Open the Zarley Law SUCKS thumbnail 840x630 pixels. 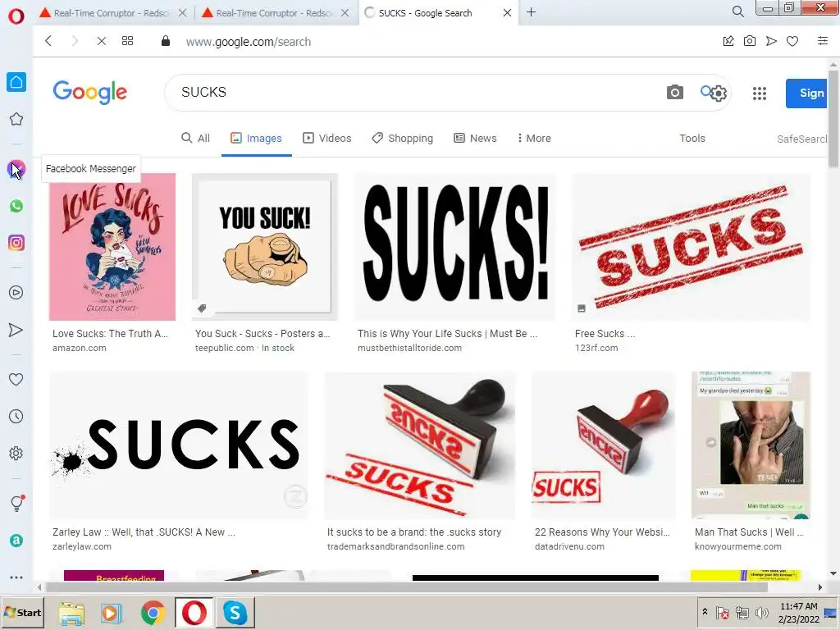pos(179,445)
